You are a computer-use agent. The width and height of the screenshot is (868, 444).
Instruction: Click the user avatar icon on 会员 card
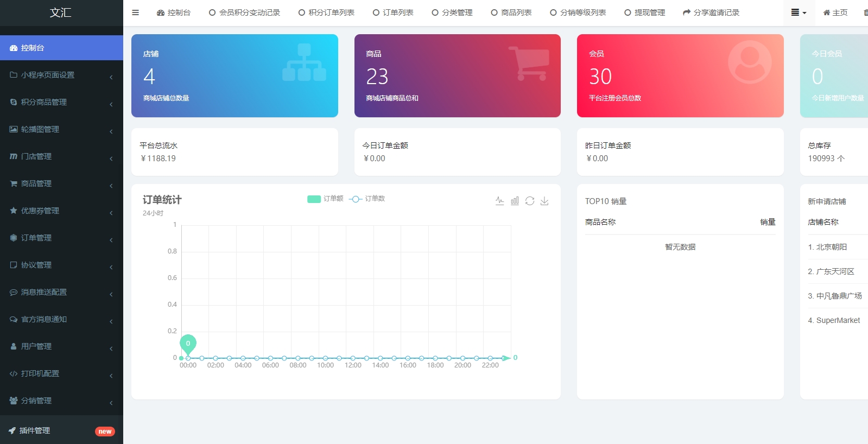[x=750, y=62]
